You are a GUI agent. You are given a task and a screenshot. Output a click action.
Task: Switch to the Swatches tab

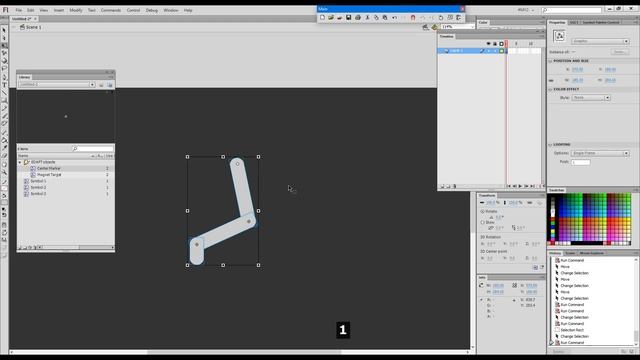(x=556, y=190)
